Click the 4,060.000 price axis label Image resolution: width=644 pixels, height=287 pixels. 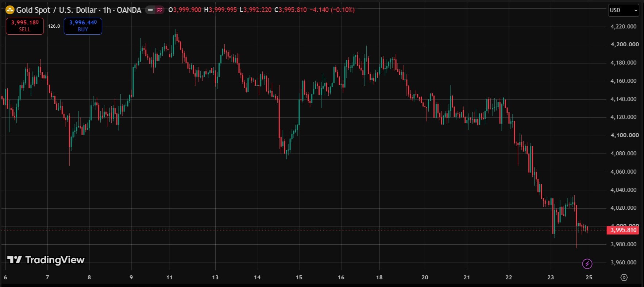[x=624, y=172]
